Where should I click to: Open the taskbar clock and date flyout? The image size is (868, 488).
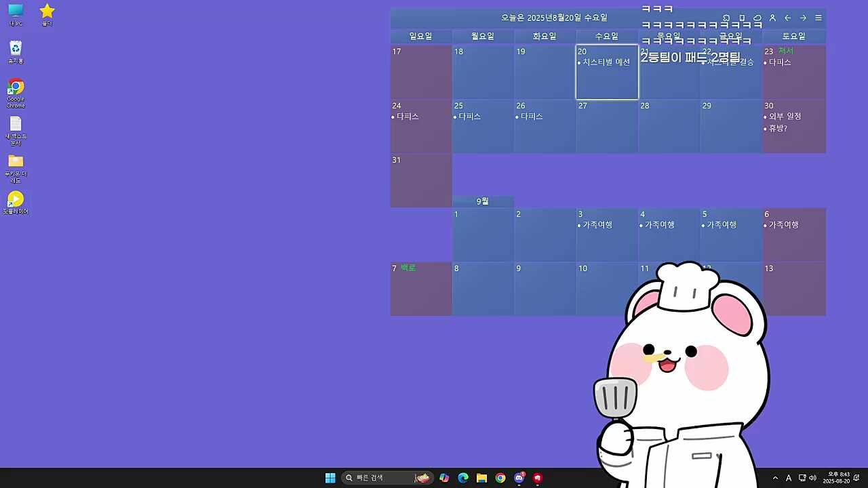836,478
